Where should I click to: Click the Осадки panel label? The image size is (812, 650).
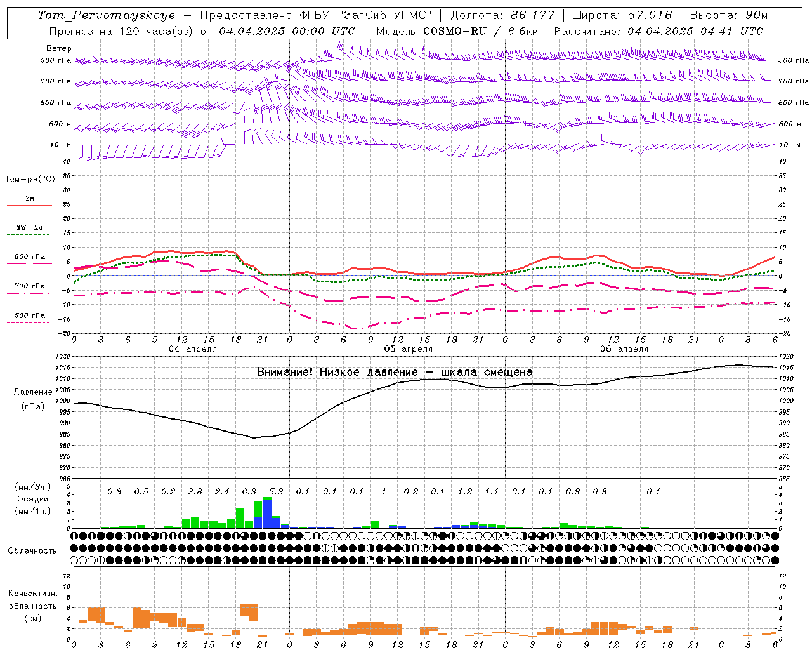[x=33, y=499]
